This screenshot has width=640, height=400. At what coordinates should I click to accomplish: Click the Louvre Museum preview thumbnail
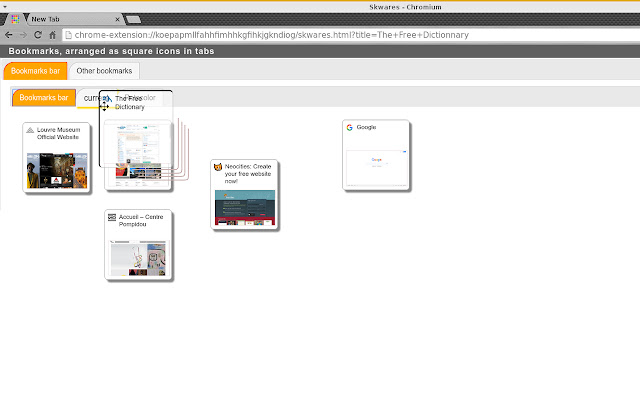[57, 171]
